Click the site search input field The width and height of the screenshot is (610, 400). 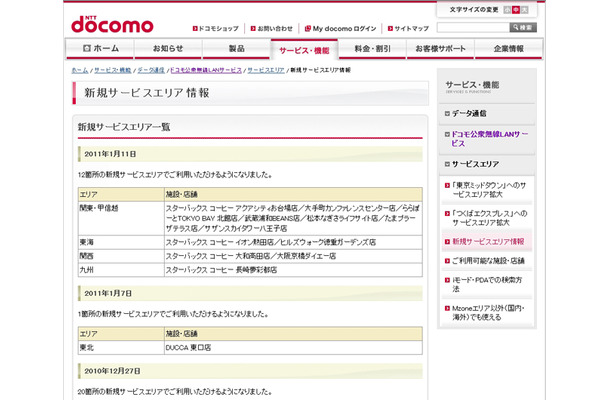click(473, 27)
